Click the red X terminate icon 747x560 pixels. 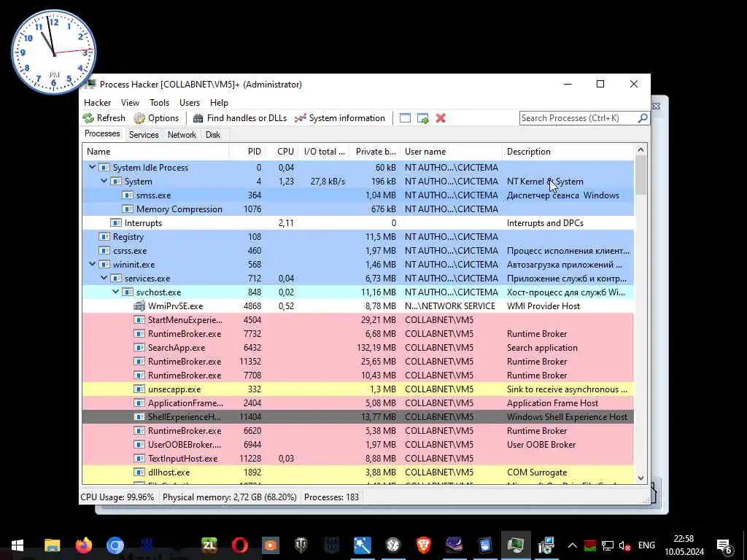tap(441, 118)
